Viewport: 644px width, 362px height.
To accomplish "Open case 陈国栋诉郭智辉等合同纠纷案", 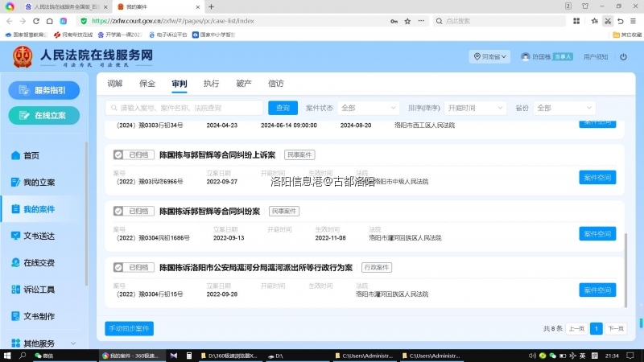I will tap(210, 212).
